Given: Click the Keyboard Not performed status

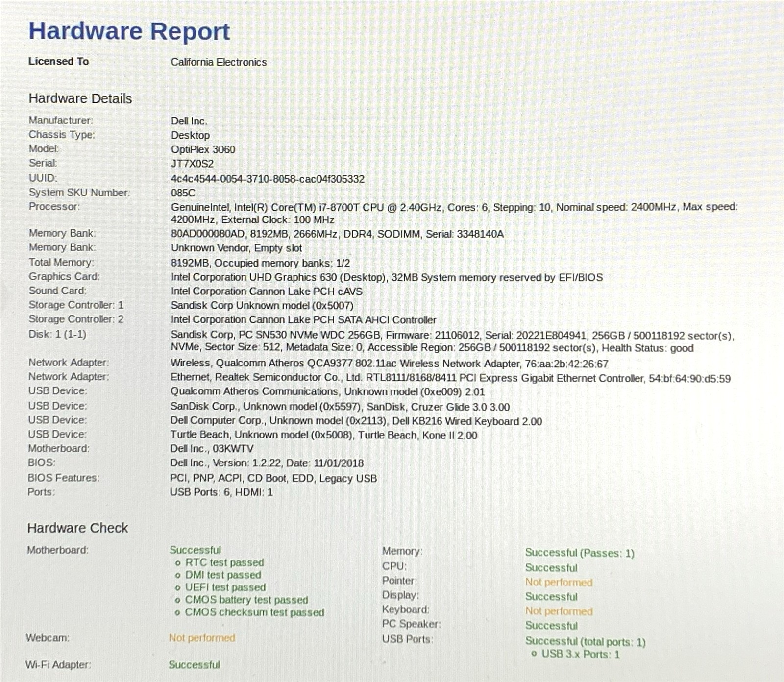Looking at the screenshot, I should click(559, 611).
